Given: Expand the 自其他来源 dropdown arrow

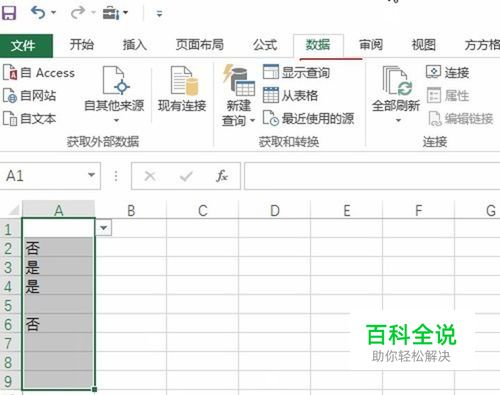Looking at the screenshot, I should pos(116,120).
